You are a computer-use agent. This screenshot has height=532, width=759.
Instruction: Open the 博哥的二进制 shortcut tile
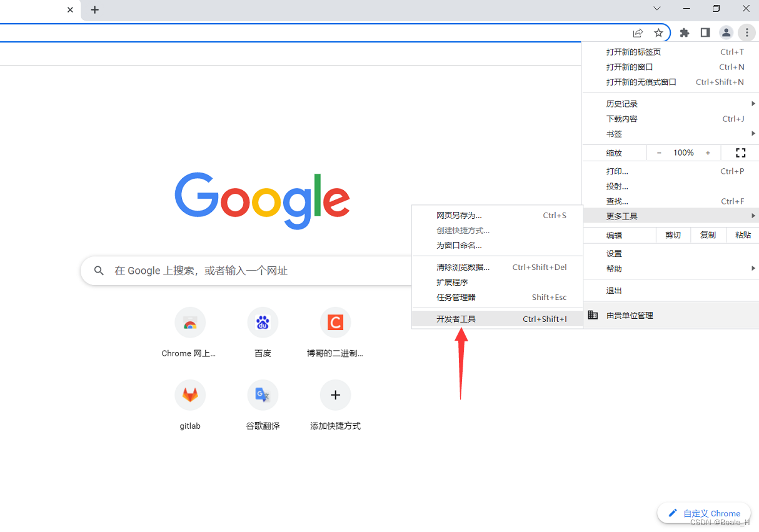point(335,333)
